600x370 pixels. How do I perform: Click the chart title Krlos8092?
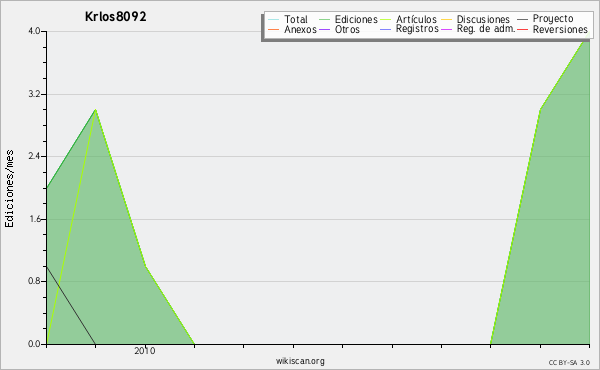pyautogui.click(x=116, y=17)
